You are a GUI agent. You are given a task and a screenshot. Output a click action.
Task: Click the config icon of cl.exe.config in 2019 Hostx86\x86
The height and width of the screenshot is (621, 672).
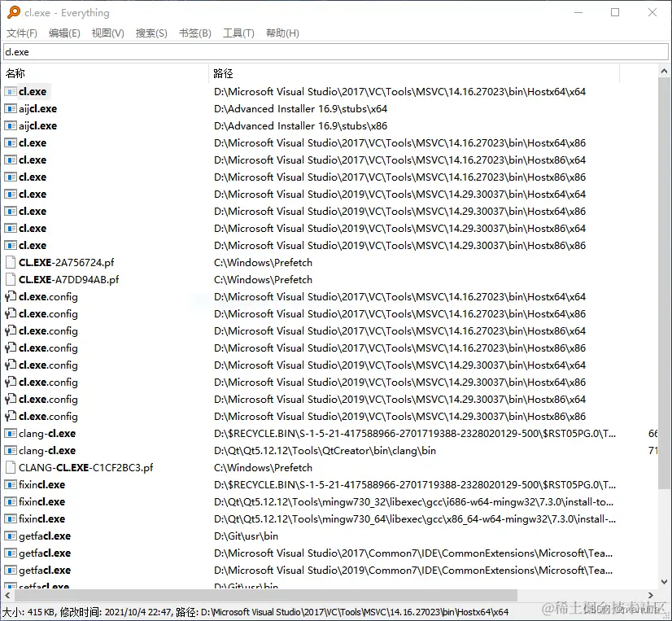point(11,417)
